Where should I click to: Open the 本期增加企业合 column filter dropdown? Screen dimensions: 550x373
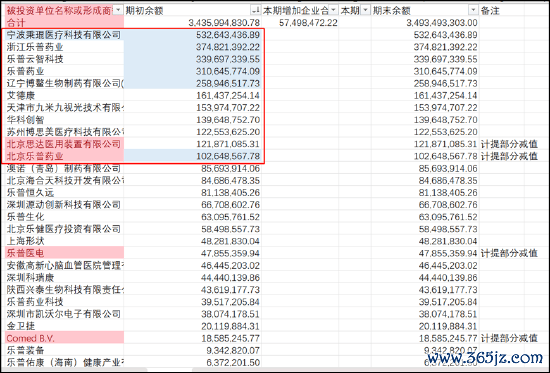(x=333, y=11)
